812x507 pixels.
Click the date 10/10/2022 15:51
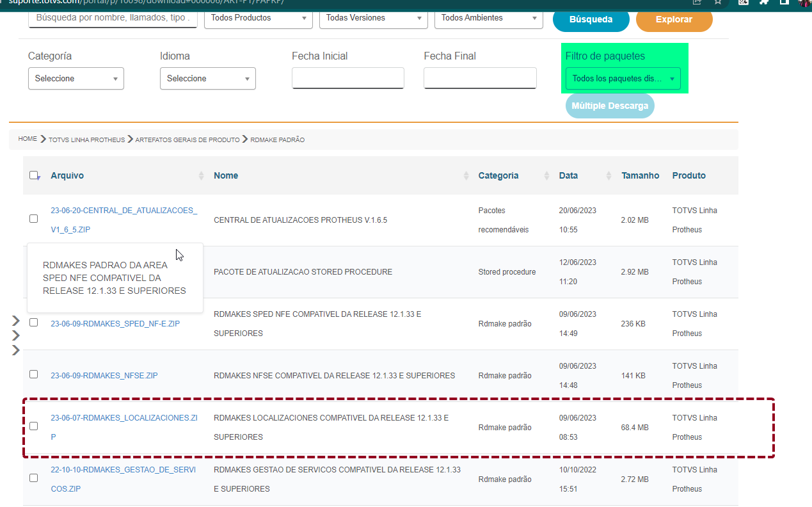pos(577,479)
